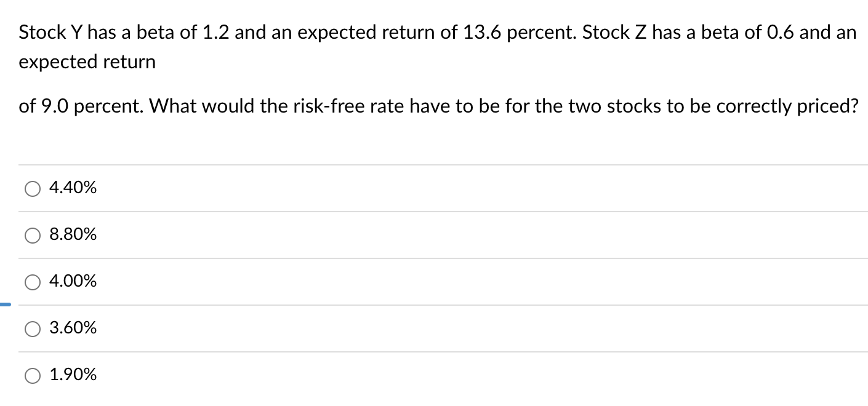Click the radio circle beside 8.80%

point(32,234)
